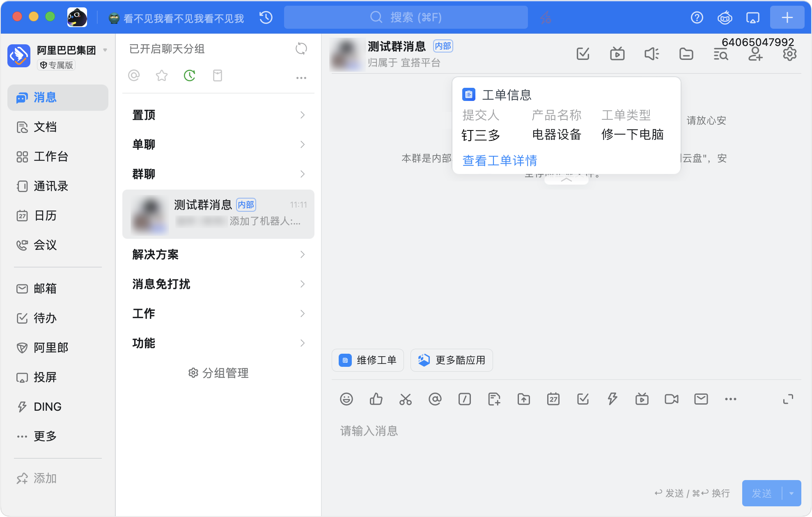
Task: Collapse the pinned card with up chevron
Action: [x=567, y=180]
